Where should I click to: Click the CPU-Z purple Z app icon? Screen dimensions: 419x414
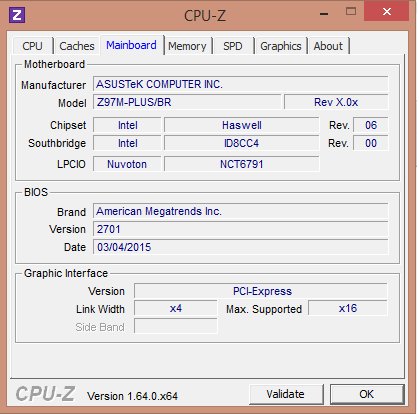pos(17,15)
